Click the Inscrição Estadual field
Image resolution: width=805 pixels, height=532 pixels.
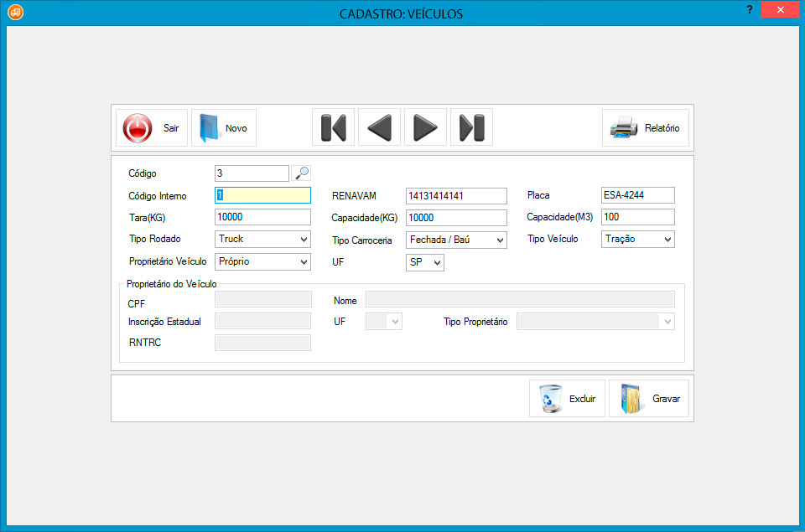click(262, 321)
